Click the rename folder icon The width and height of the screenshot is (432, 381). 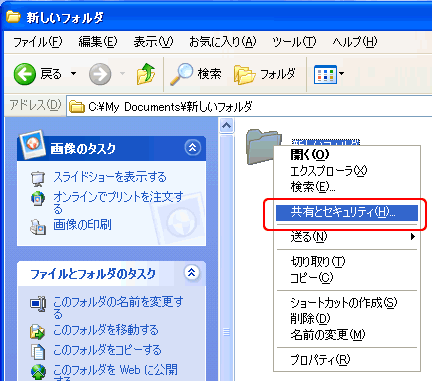click(37, 304)
